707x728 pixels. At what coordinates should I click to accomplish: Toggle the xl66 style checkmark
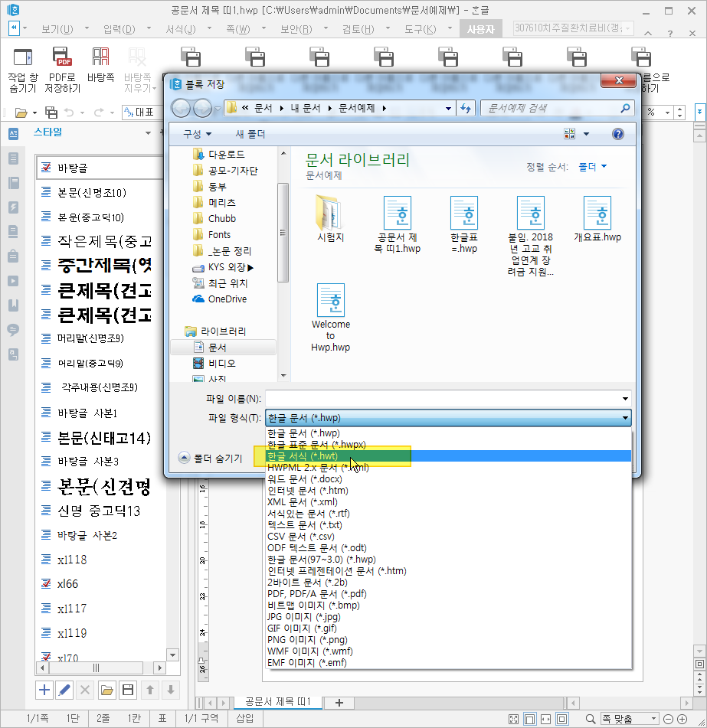click(x=46, y=583)
